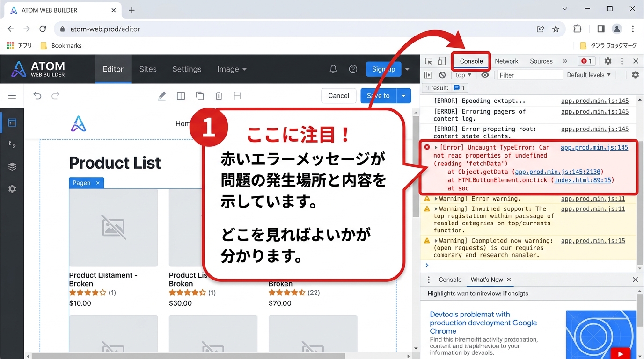644x359 pixels.
Task: Open the Default levels dropdown
Action: [x=589, y=75]
